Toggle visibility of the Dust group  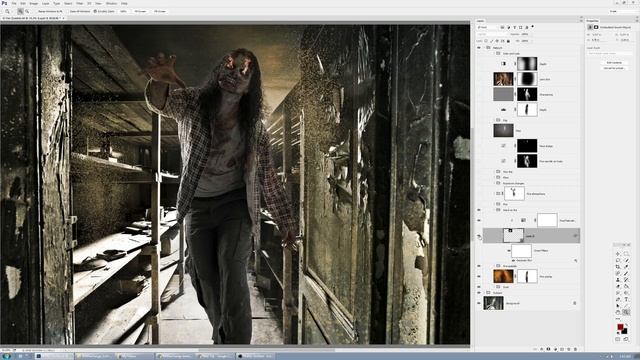(479, 287)
